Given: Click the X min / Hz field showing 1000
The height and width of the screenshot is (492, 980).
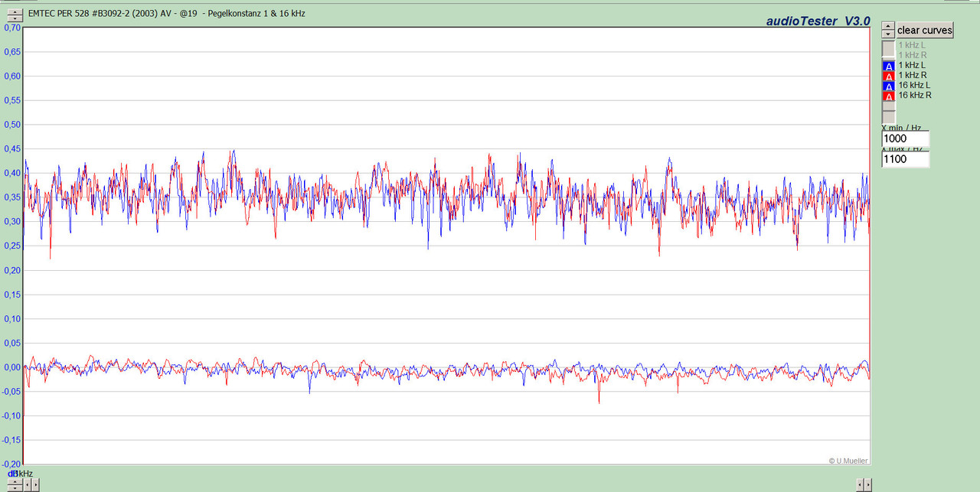Looking at the screenshot, I should (906, 138).
